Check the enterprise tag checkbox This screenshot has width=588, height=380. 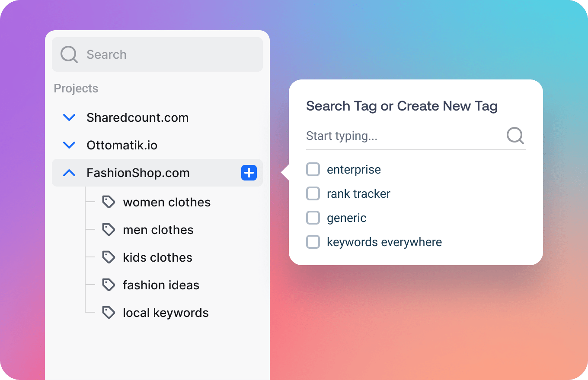coord(313,169)
